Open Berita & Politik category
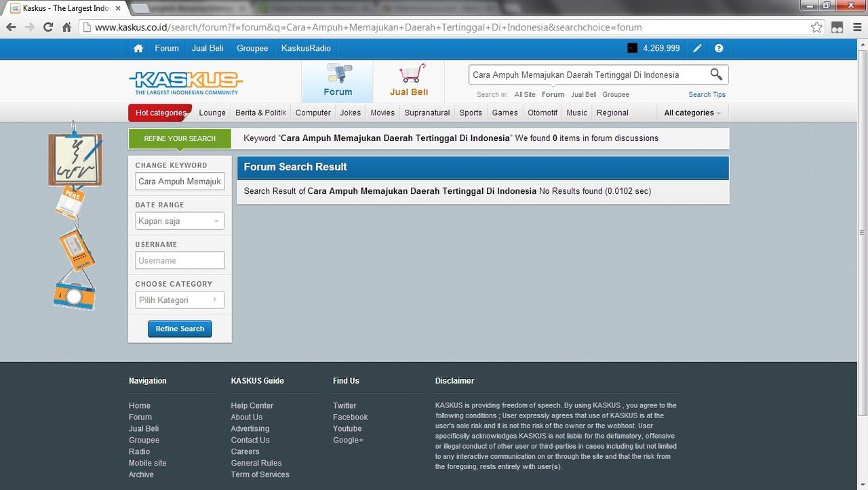Viewport: 868px width, 490px height. pyautogui.click(x=260, y=113)
